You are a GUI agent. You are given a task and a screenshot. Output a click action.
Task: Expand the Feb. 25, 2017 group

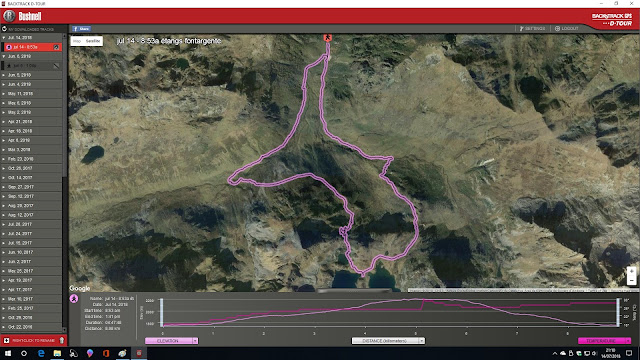pyautogui.click(x=4, y=309)
